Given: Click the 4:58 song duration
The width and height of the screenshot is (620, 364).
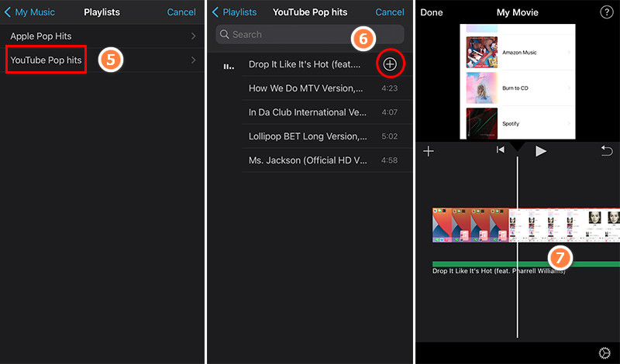Looking at the screenshot, I should (x=390, y=160).
